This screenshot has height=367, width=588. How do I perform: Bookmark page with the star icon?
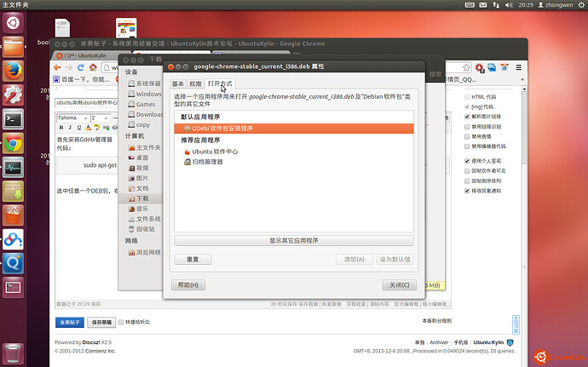pyautogui.click(x=466, y=67)
